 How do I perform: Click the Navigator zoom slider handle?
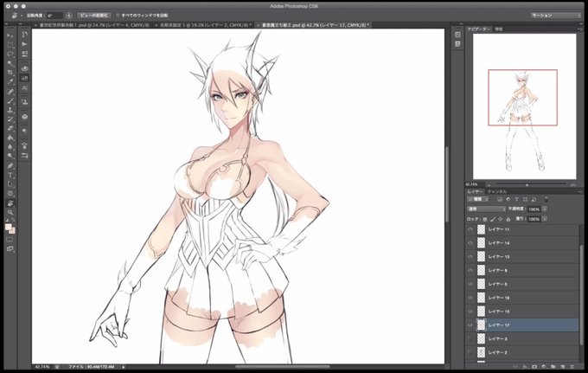point(527,184)
